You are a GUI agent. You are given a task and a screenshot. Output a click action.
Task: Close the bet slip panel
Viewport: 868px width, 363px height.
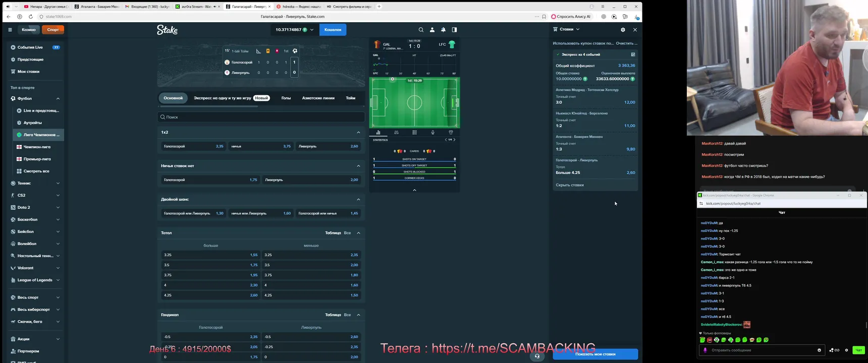coord(635,30)
